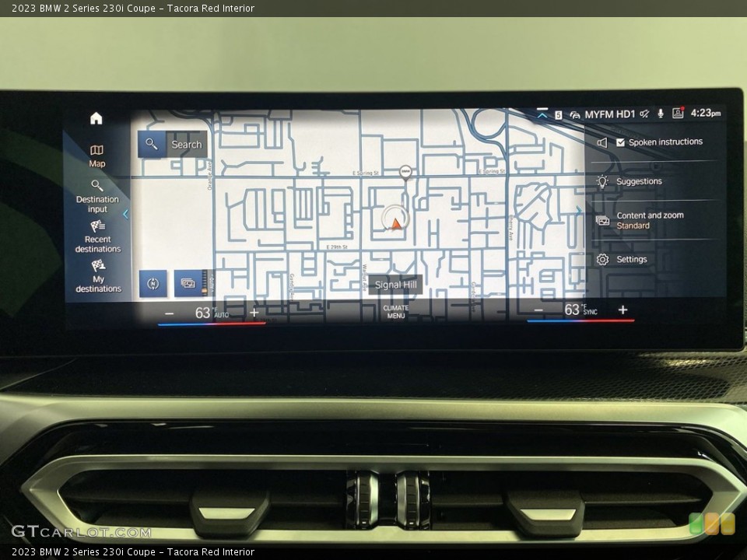The height and width of the screenshot is (560, 747).
Task: Tap the vehicle position arrow on map
Action: coord(396,223)
